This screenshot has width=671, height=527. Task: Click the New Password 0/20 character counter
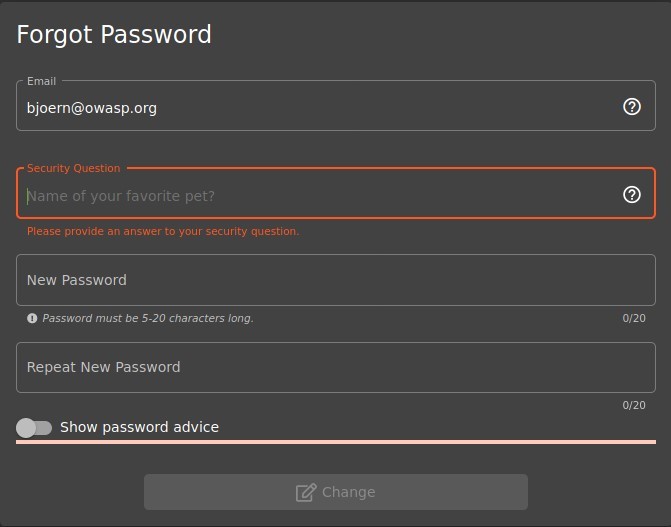point(634,319)
